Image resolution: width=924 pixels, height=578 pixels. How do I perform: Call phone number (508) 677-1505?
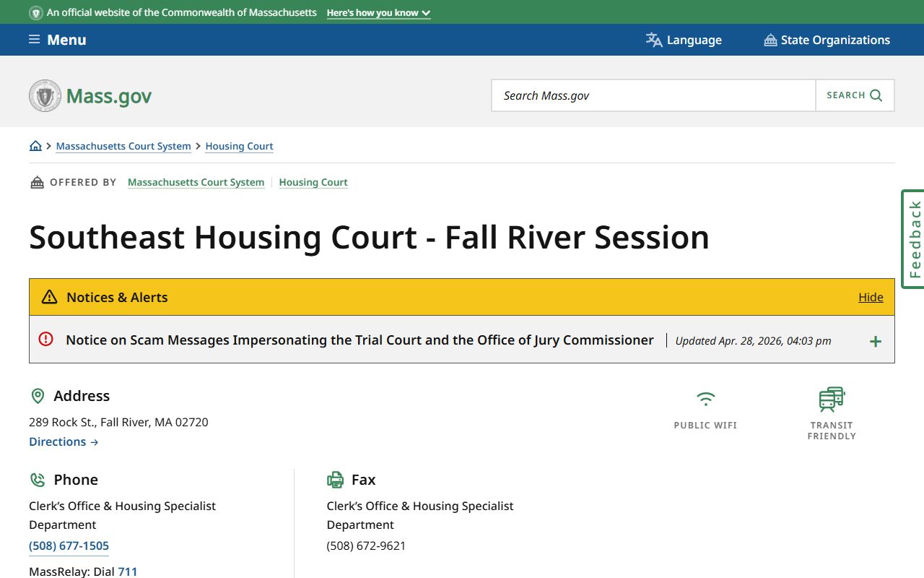69,545
